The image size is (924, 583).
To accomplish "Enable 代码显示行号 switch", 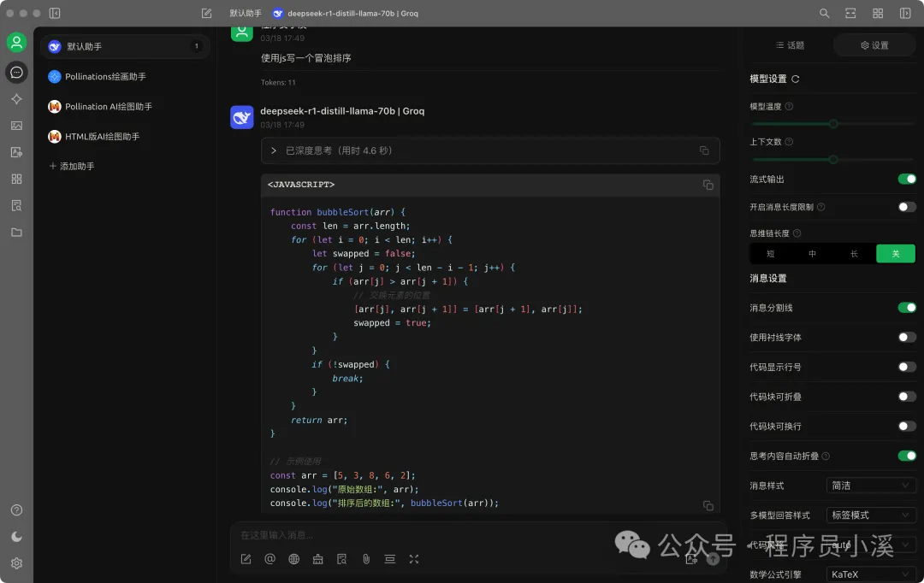I will coord(907,366).
